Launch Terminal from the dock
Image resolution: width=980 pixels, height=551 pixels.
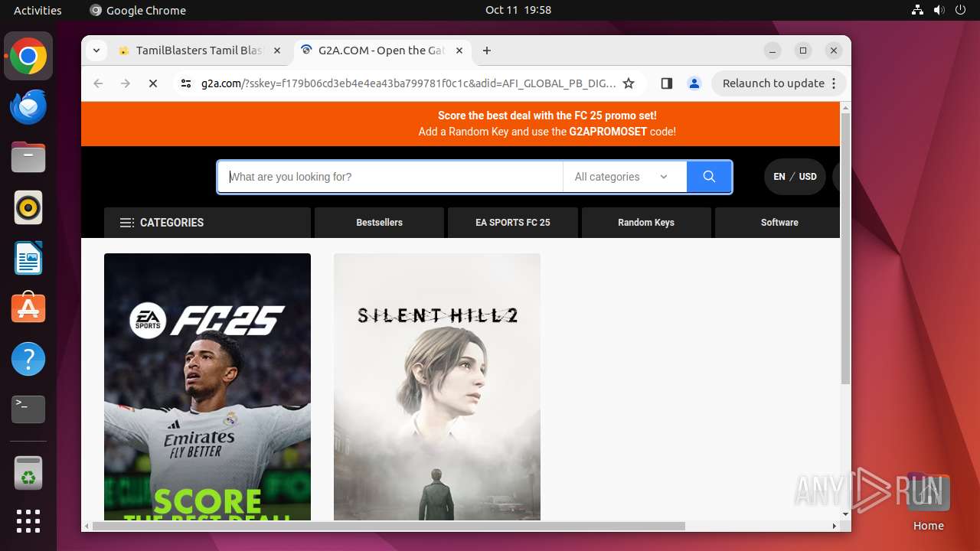pos(28,409)
